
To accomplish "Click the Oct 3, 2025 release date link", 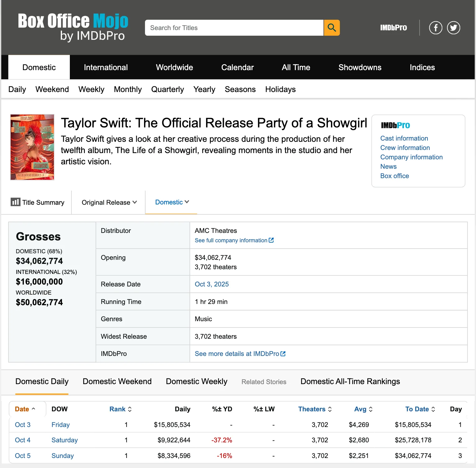I will (x=212, y=284).
